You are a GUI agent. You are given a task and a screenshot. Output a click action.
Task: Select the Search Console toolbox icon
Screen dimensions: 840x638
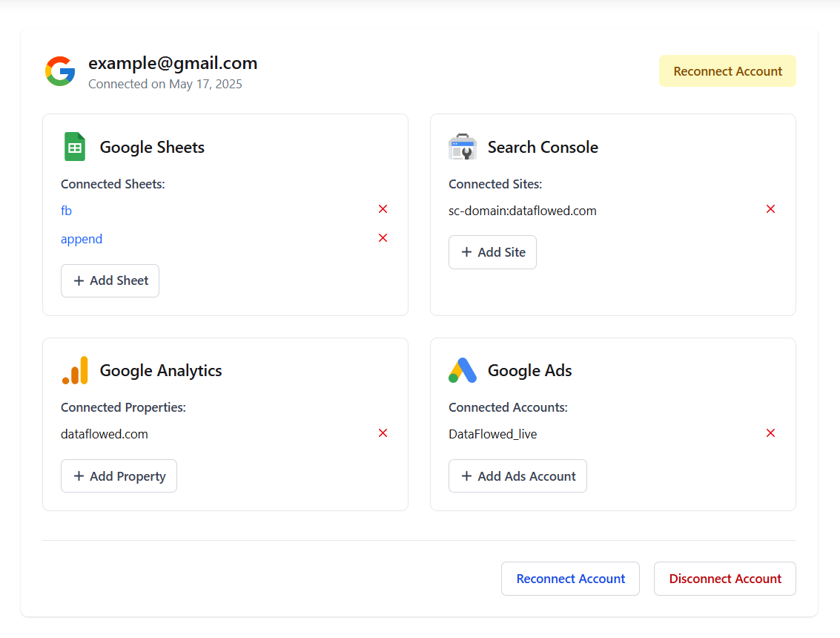[463, 146]
